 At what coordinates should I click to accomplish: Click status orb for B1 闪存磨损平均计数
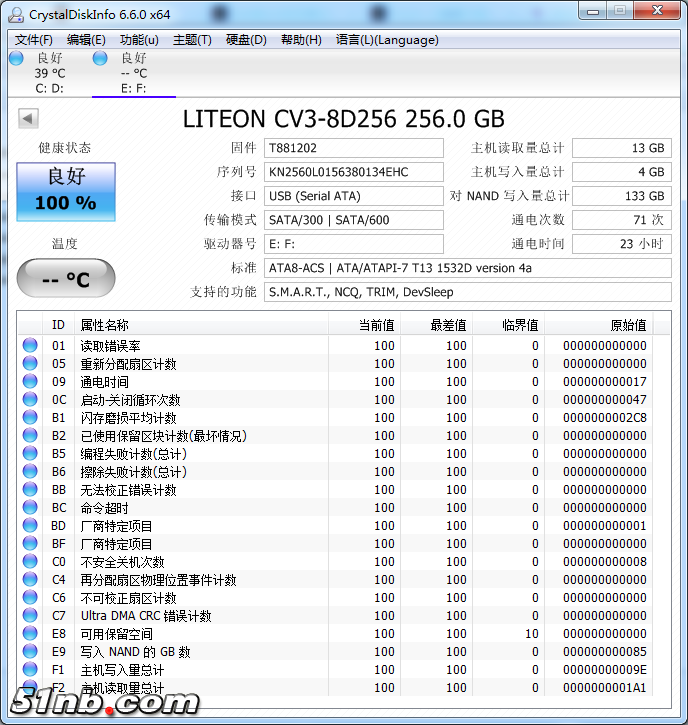click(30, 418)
